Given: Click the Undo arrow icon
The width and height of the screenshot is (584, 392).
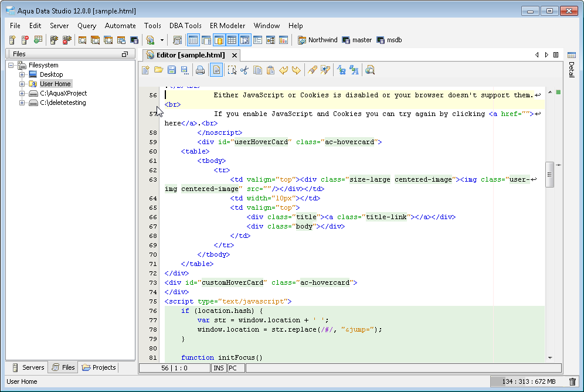Looking at the screenshot, I should [x=284, y=70].
